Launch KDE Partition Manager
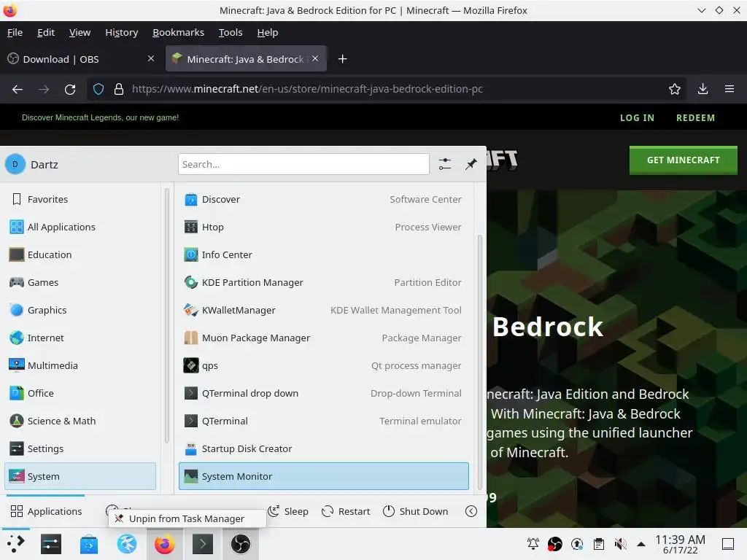 (x=323, y=282)
